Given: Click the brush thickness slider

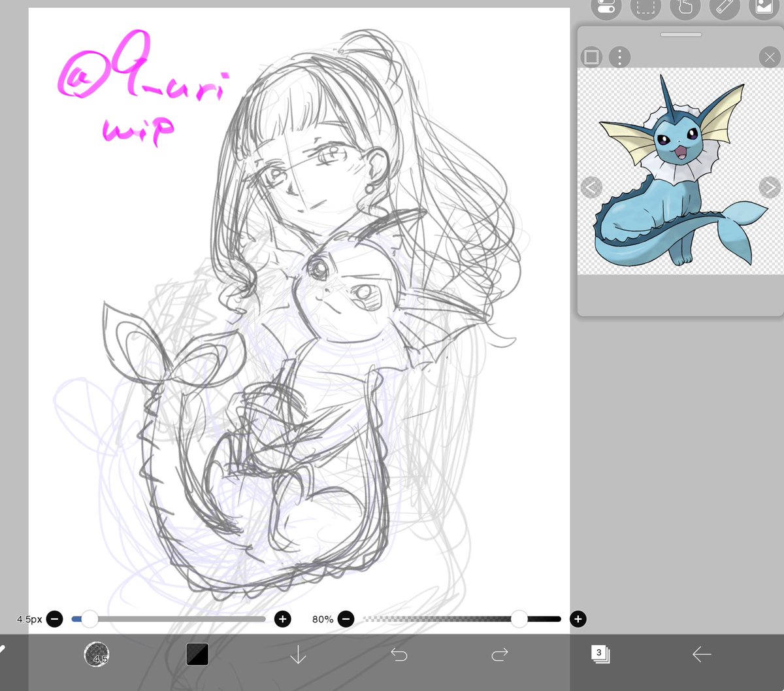Looking at the screenshot, I should pyautogui.click(x=169, y=618).
